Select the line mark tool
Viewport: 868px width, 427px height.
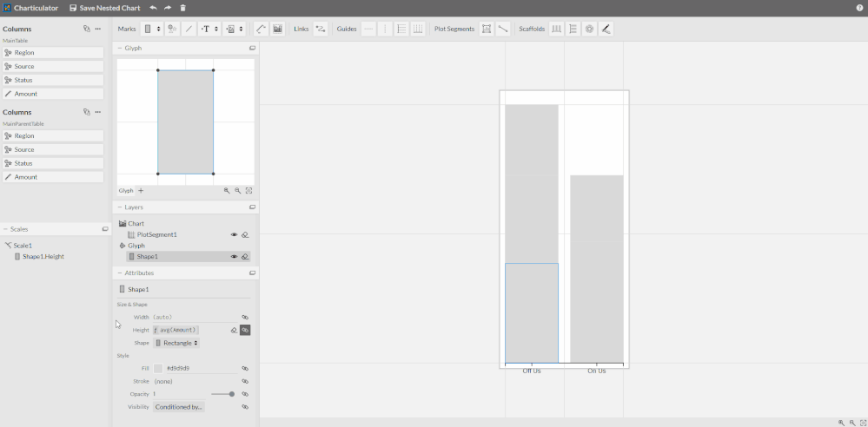tap(189, 29)
